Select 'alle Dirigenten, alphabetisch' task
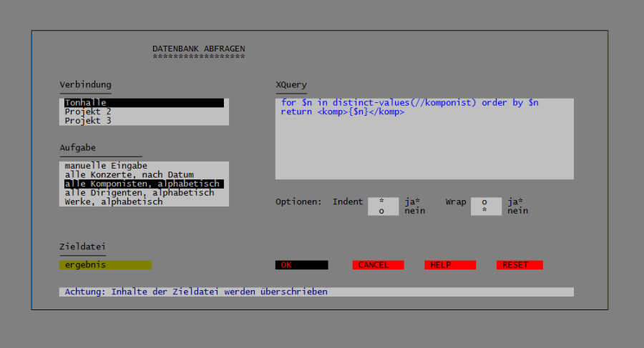 143,193
